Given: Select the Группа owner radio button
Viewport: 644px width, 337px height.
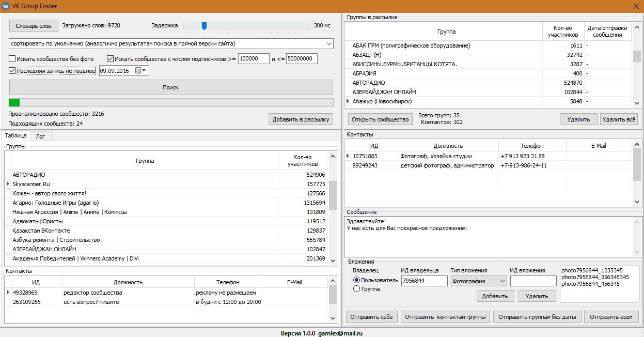Looking at the screenshot, I should point(356,289).
